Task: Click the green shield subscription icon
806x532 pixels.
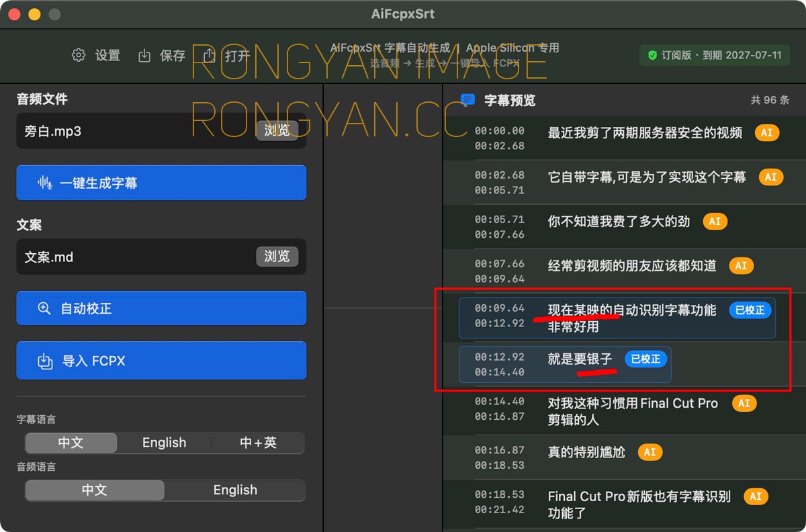Action: [652, 56]
